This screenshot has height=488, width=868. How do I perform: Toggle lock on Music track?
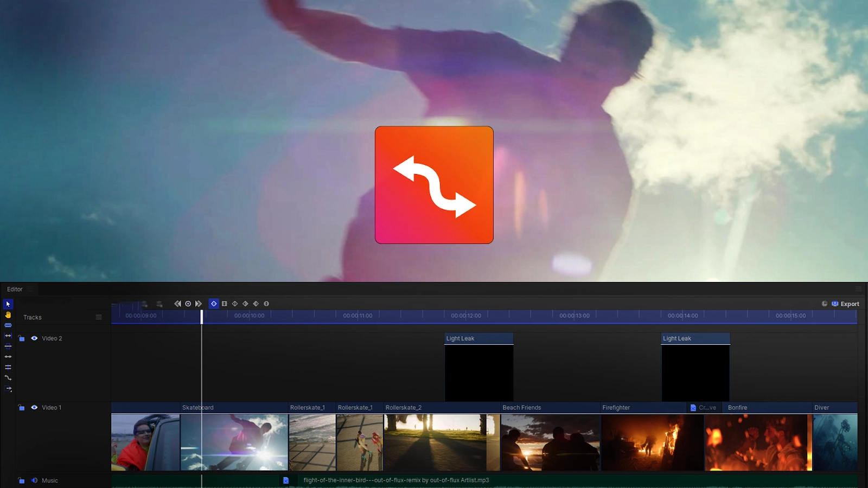pyautogui.click(x=21, y=480)
